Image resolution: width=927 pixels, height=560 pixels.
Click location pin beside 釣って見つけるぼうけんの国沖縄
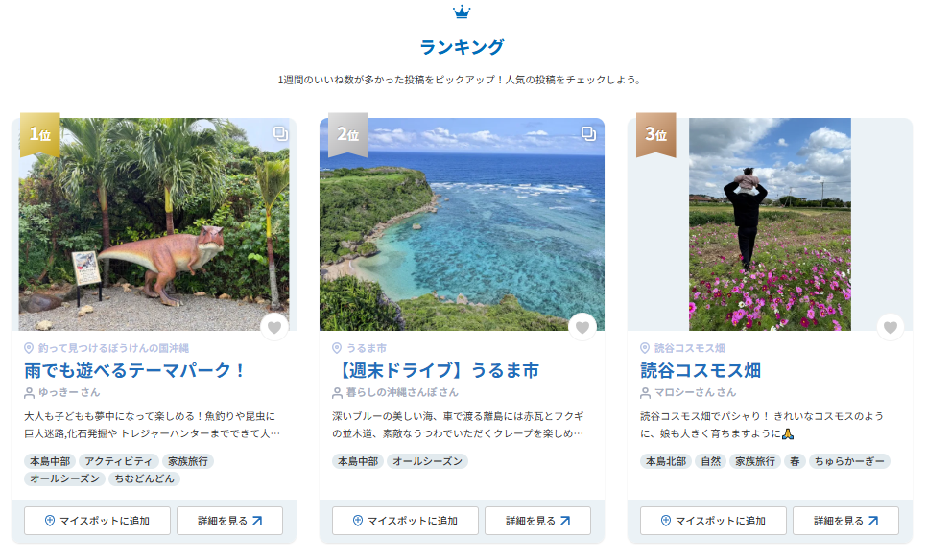[x=29, y=348]
